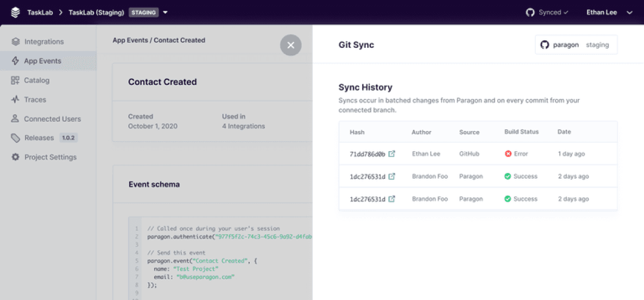Click the October 1, 2020 created date

pos(153,126)
